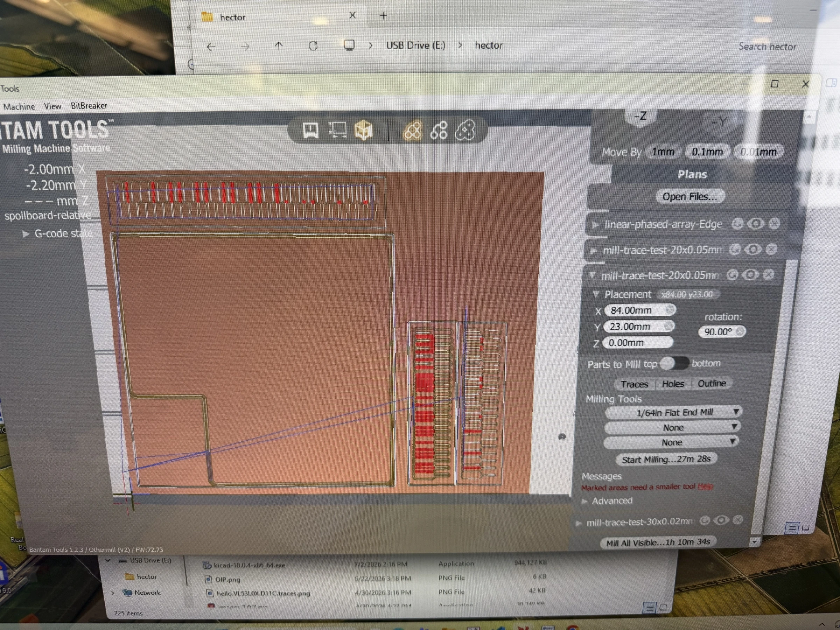Screen dimensions: 840x630
Task: Toggle the Traces milling part
Action: click(x=634, y=384)
